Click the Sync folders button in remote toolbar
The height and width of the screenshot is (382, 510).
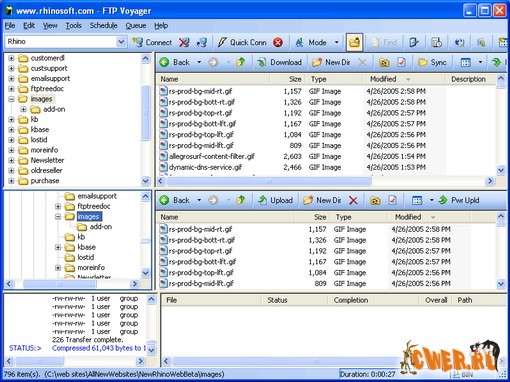(432, 62)
